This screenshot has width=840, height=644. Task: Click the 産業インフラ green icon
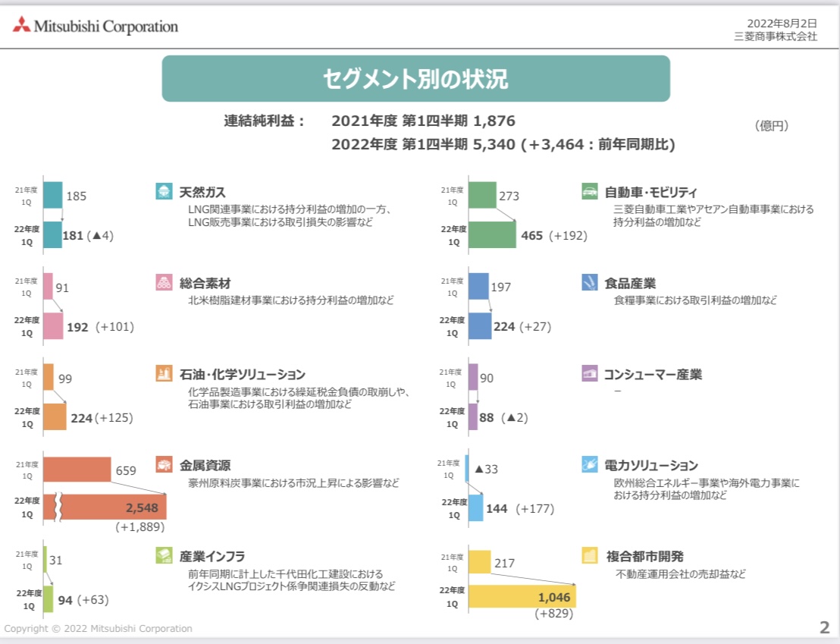pos(164,555)
